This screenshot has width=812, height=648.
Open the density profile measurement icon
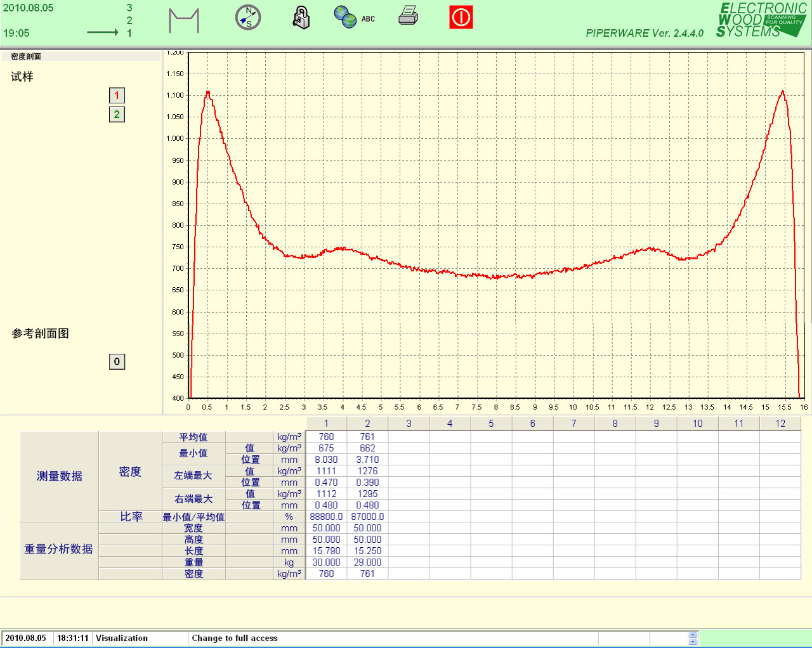184,20
